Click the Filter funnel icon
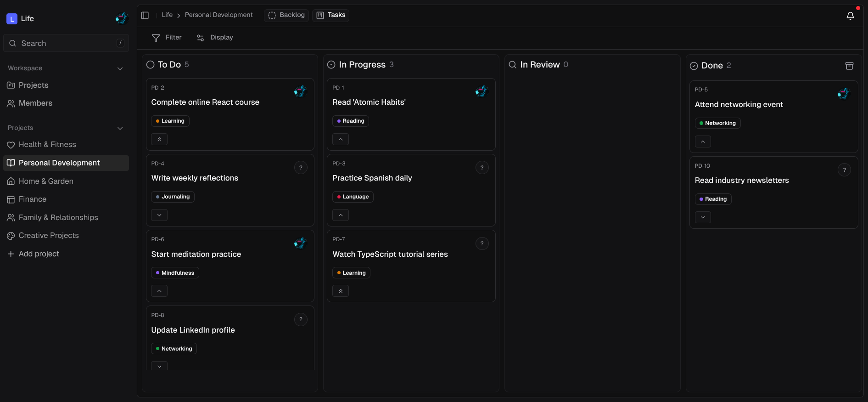The width and height of the screenshot is (868, 402). [x=156, y=38]
